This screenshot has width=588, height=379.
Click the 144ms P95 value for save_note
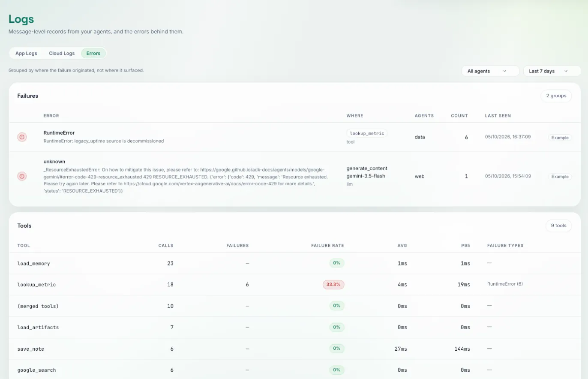(x=462, y=349)
